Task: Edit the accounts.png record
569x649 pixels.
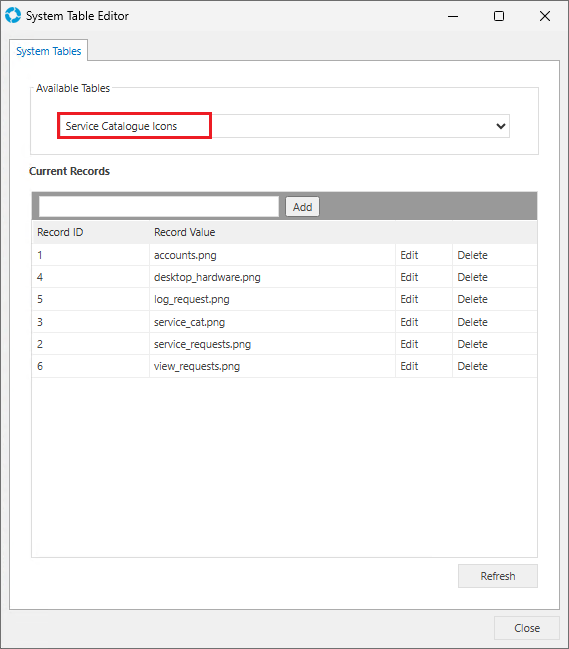Action: point(409,255)
